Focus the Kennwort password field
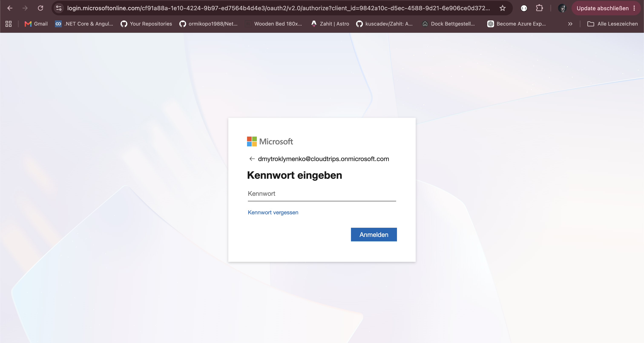Viewport: 644px width, 343px height. coord(322,194)
